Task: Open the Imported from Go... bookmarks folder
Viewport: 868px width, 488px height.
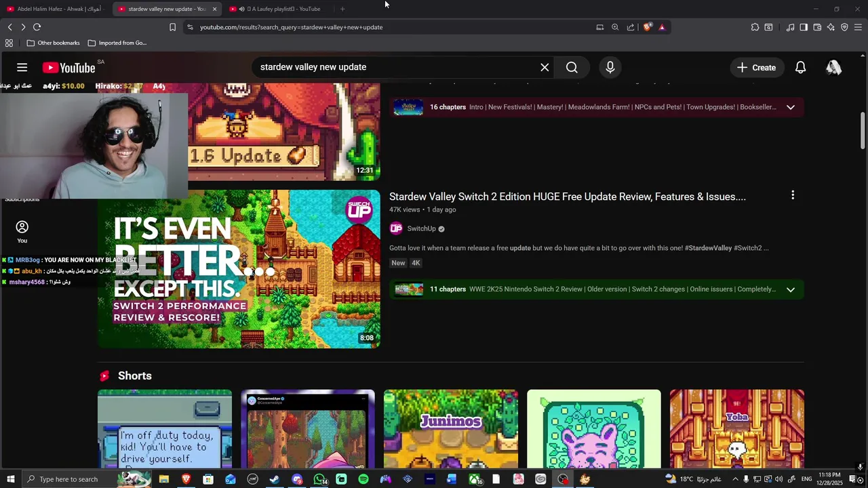Action: (117, 43)
